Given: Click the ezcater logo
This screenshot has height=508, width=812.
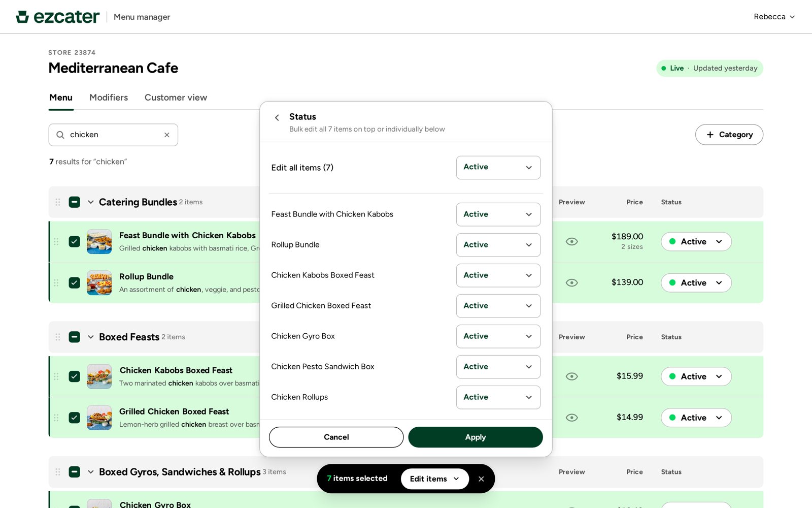Looking at the screenshot, I should click(x=57, y=17).
